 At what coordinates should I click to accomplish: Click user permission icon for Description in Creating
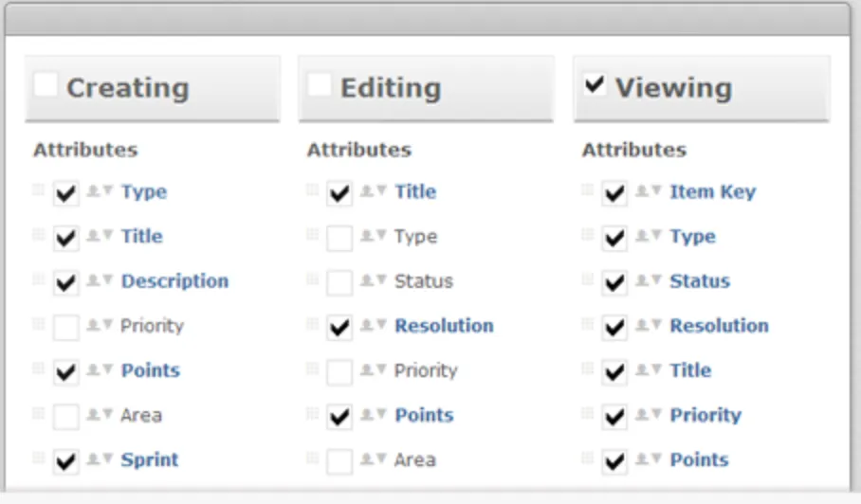93,281
